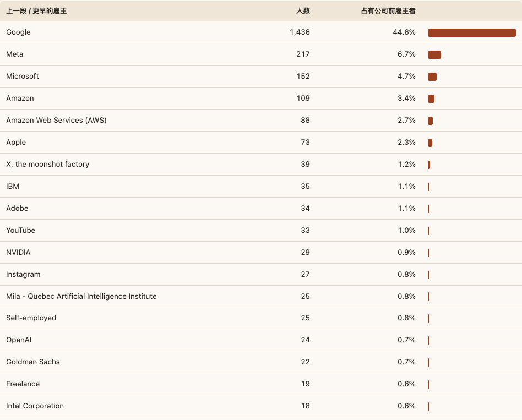Click the AWS count 88

pos(305,120)
